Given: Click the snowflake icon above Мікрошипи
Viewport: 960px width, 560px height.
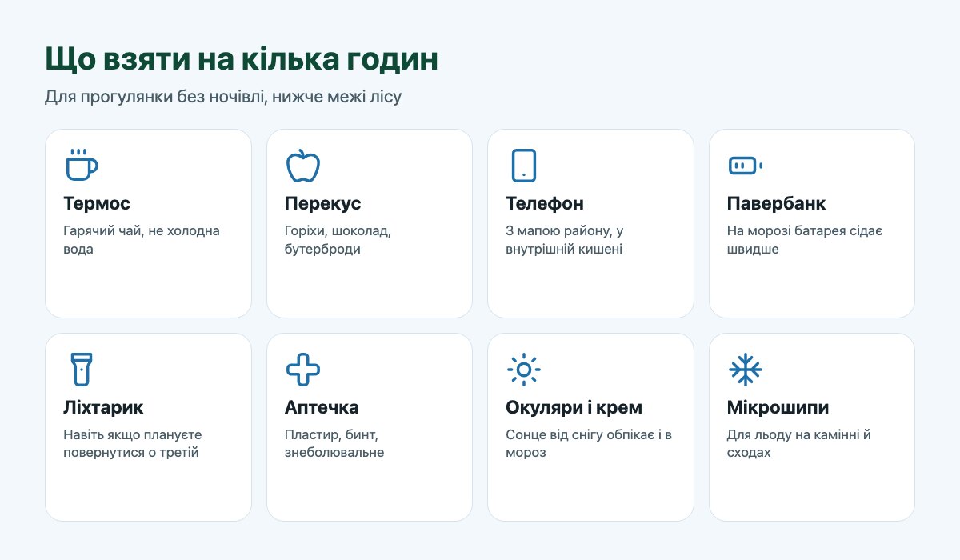Looking at the screenshot, I should pos(745,369).
